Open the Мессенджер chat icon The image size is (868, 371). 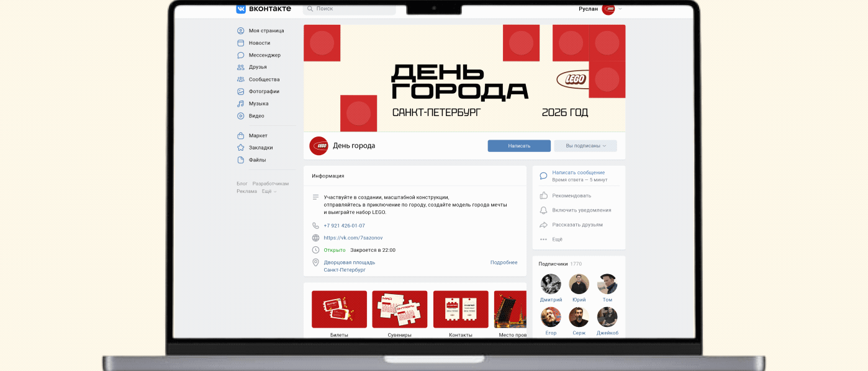241,55
